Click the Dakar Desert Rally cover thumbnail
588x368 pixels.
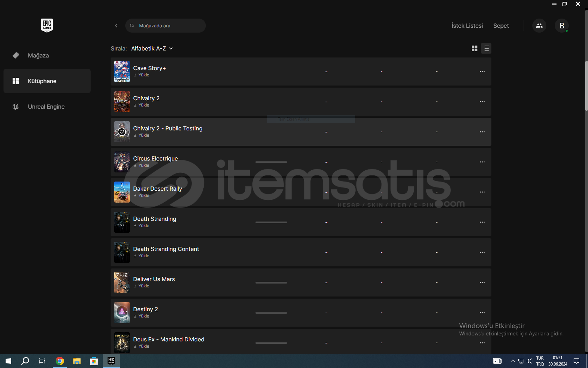[x=122, y=192]
